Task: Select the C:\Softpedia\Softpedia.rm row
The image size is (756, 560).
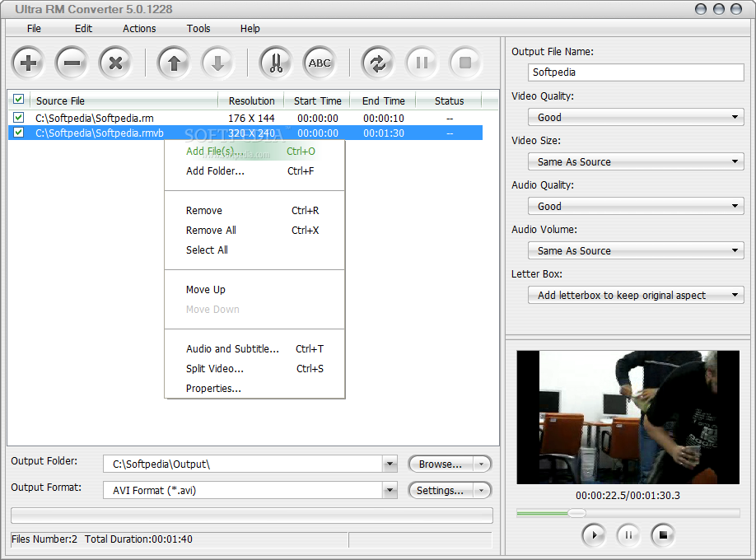Action: point(245,118)
